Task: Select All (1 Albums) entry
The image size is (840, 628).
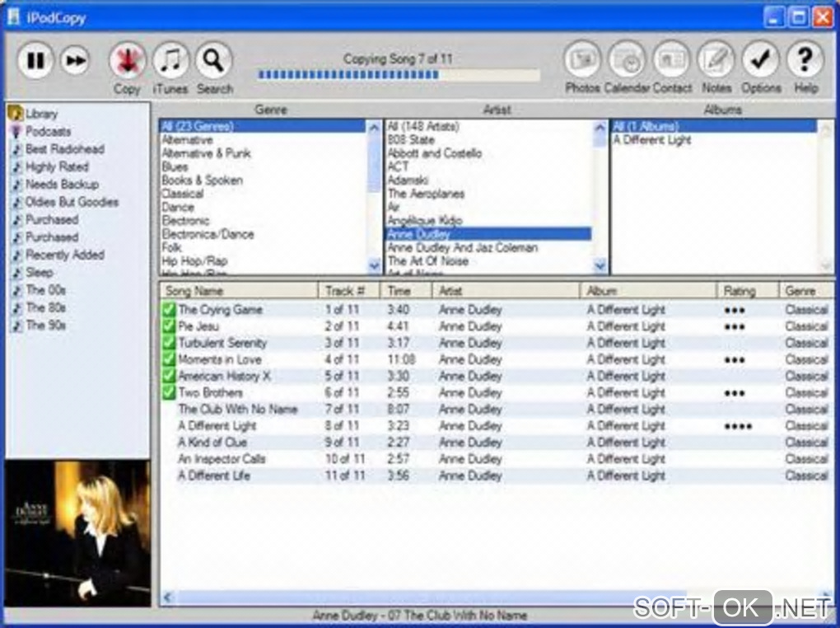Action: (x=714, y=127)
